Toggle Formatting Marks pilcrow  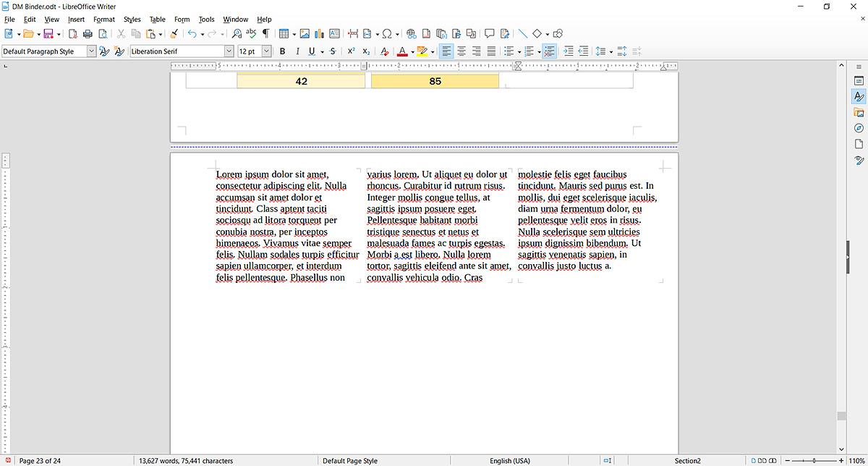(265, 33)
